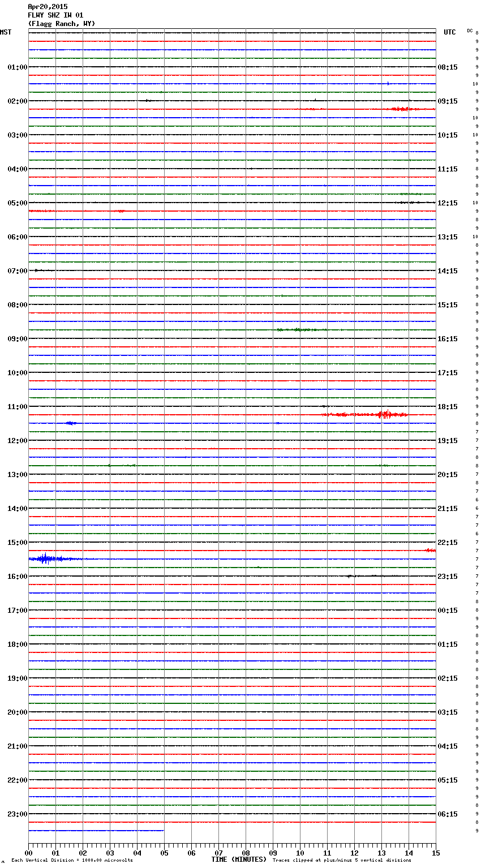Click the 18:15 UTC time label

coord(448,407)
